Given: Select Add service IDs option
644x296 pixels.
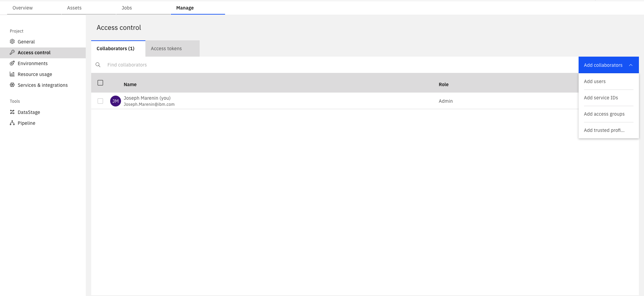Looking at the screenshot, I should click(601, 98).
